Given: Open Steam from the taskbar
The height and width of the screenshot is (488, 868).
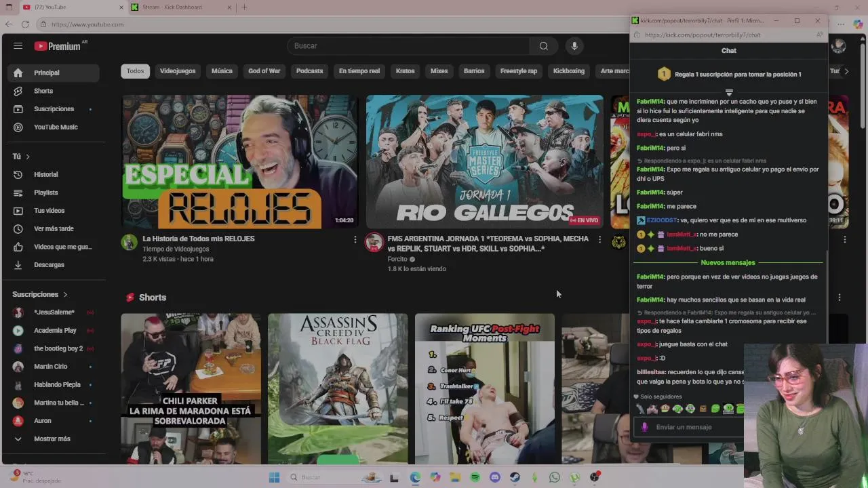Looking at the screenshot, I should coord(515,477).
